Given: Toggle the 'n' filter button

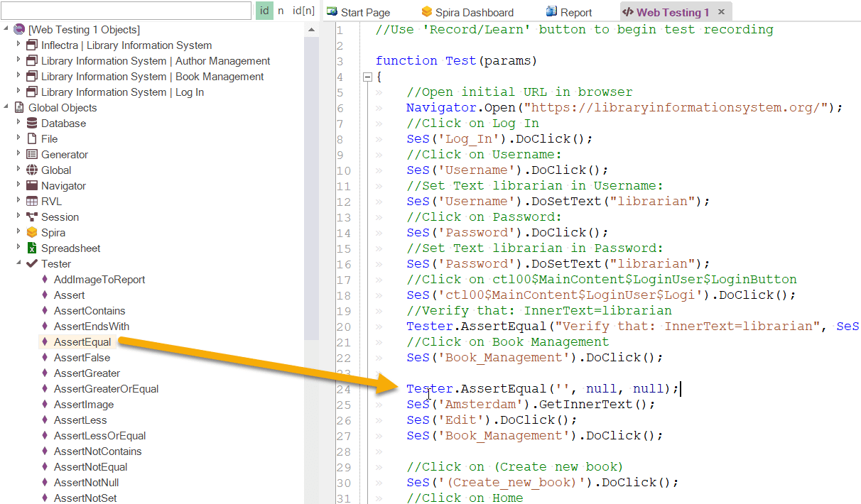Looking at the screenshot, I should (x=281, y=11).
